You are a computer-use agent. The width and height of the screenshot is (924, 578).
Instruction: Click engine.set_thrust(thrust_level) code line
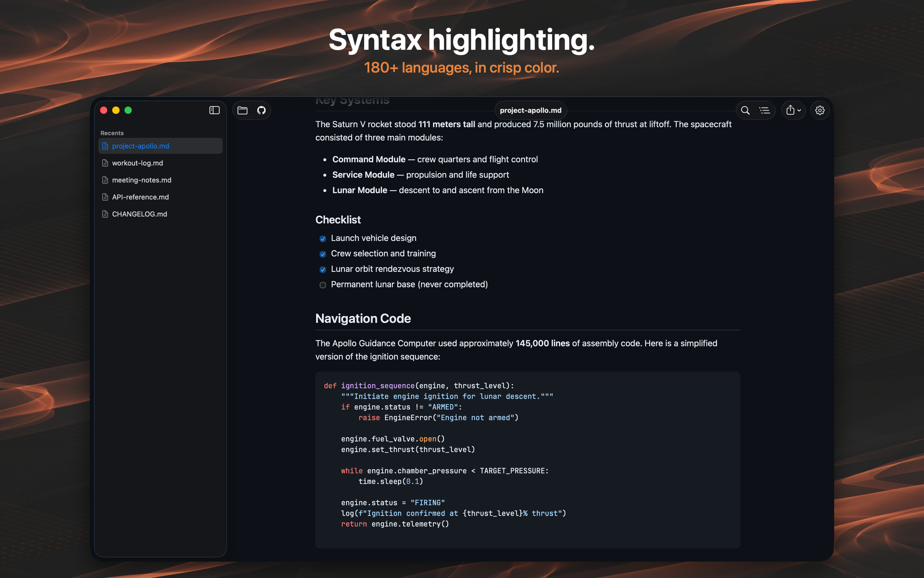click(408, 450)
